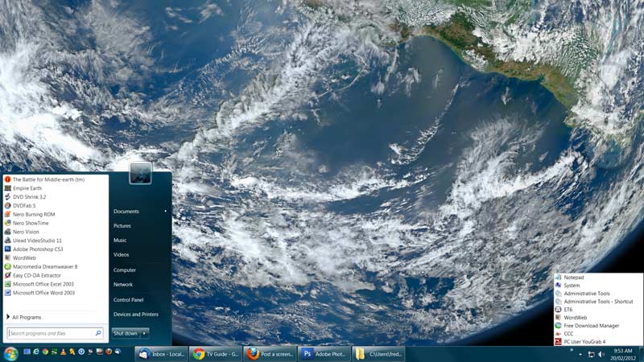Open Nero Burning ROM from Start menu
The image size is (644, 362).
click(34, 215)
